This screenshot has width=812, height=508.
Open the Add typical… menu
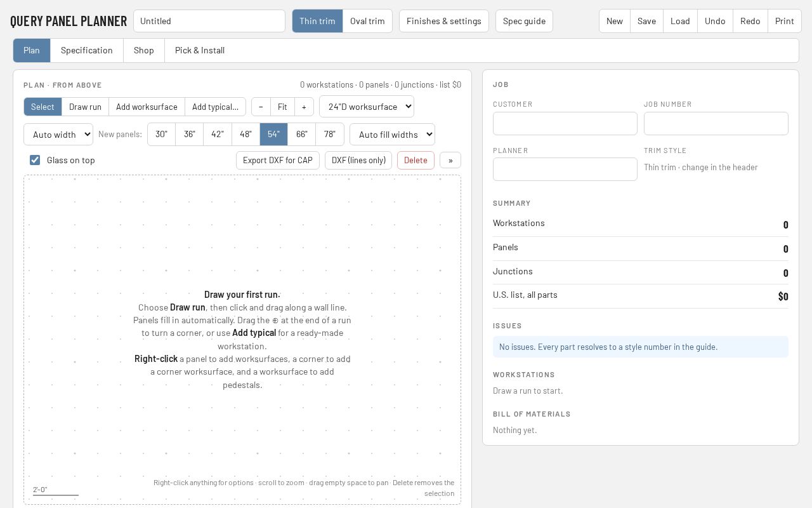pyautogui.click(x=215, y=107)
